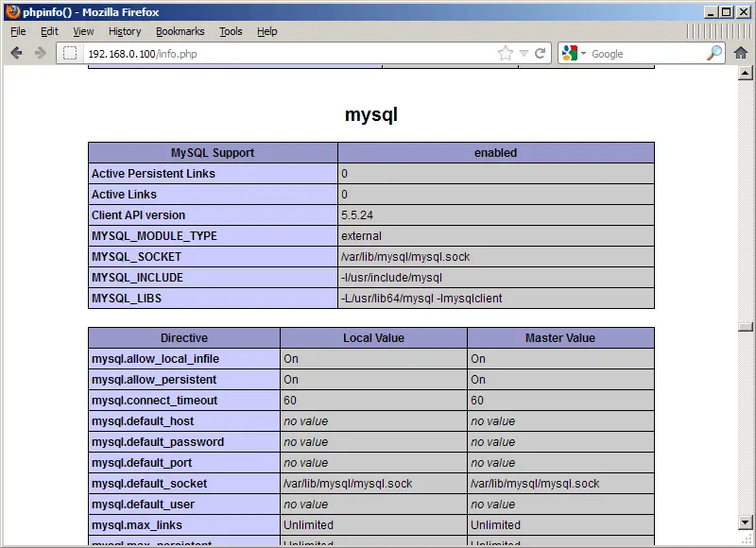Click the value 0 for Active Persistent Links
The height and width of the screenshot is (548, 756).
[x=344, y=174]
